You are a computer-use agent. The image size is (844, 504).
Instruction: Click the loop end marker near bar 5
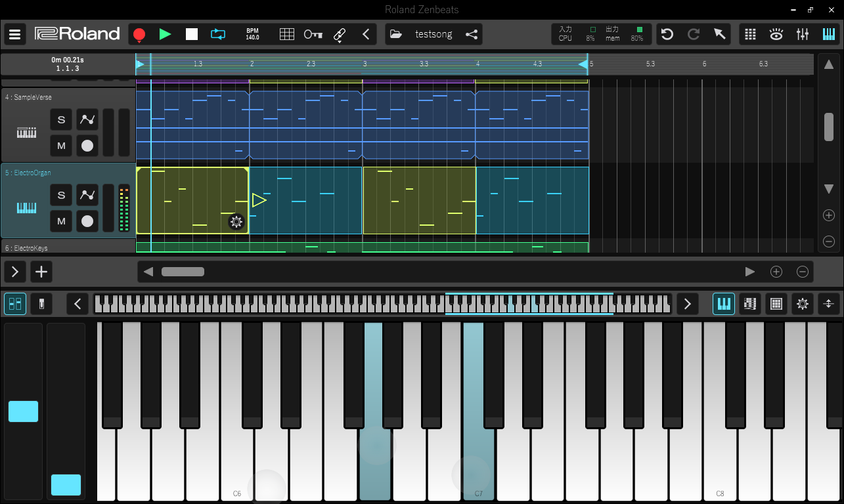click(583, 64)
